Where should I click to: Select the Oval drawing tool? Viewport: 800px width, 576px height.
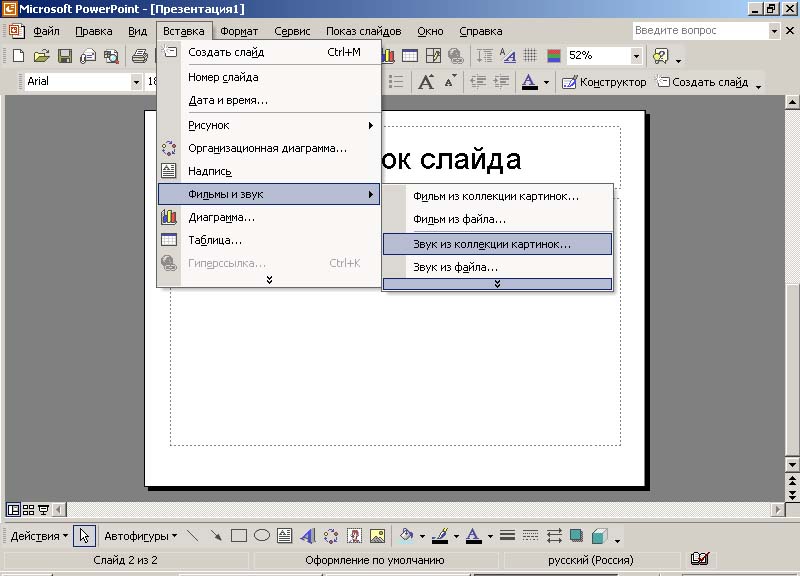click(x=262, y=536)
